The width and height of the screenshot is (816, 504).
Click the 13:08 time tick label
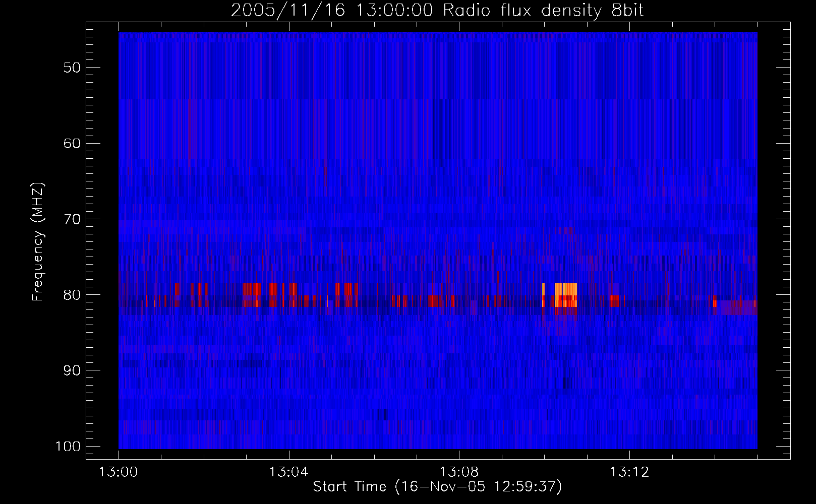459,473
